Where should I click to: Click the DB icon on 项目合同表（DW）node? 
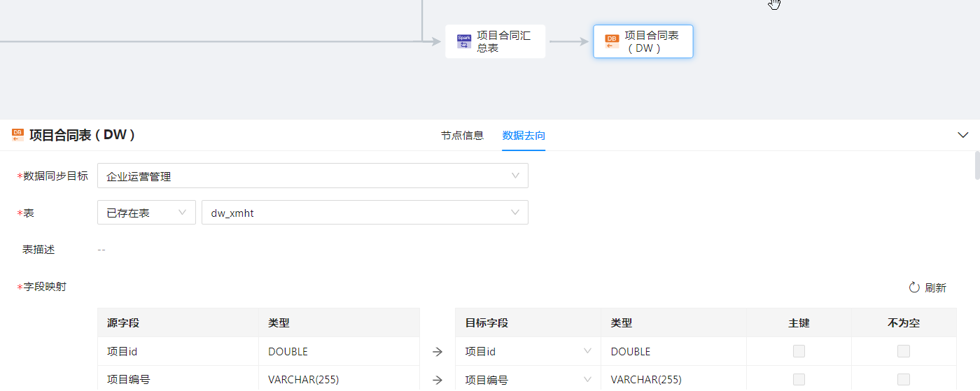[x=611, y=41]
